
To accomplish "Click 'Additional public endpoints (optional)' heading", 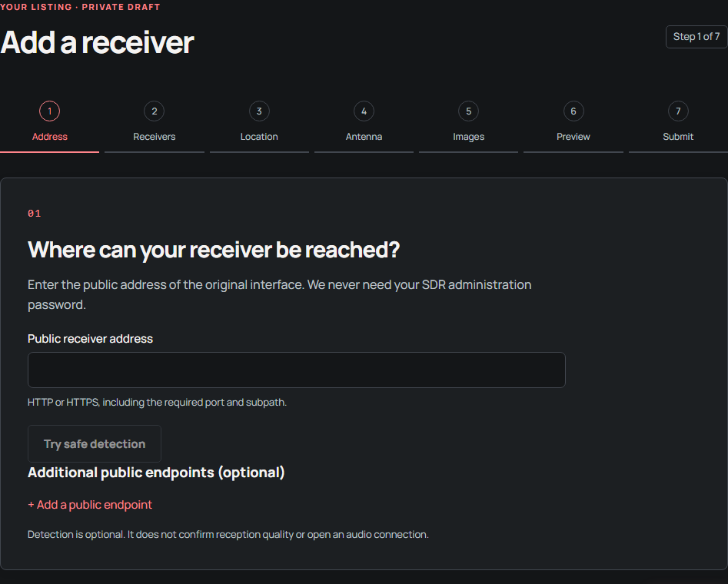I will click(156, 473).
